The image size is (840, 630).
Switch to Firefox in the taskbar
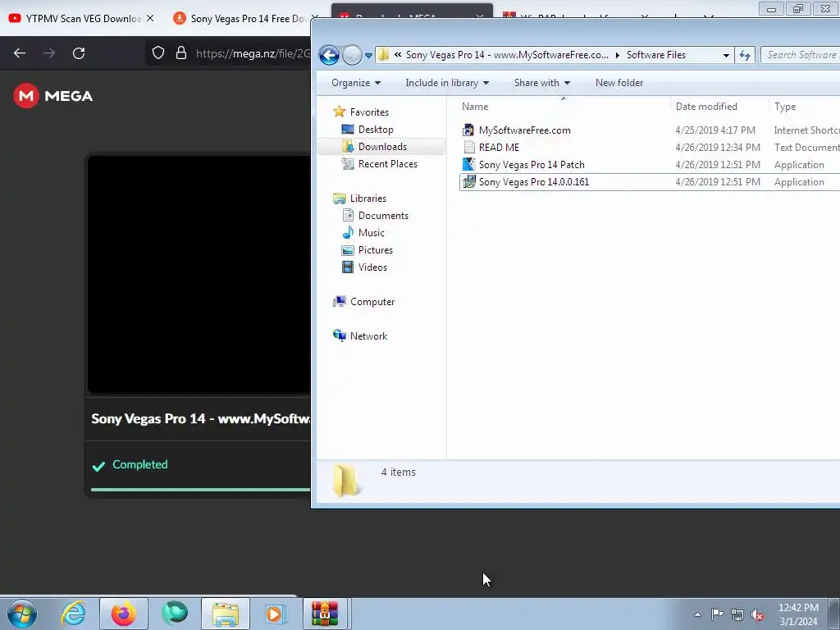[x=124, y=614]
